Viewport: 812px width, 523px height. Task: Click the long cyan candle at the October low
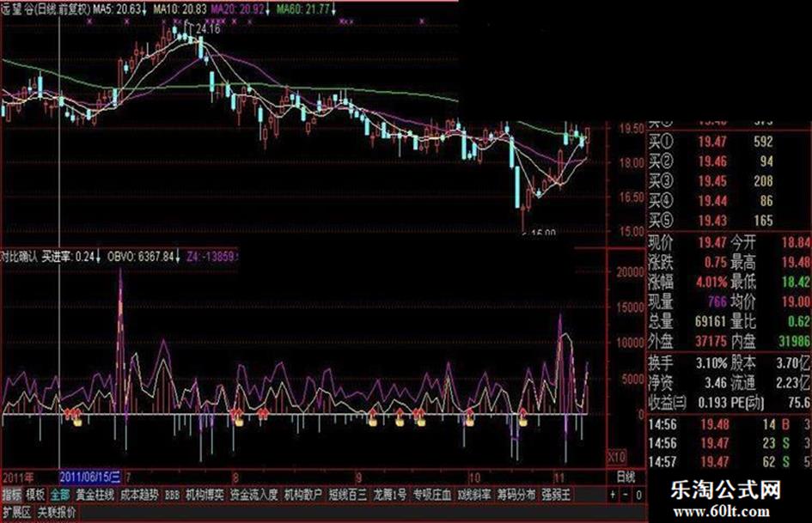pyautogui.click(x=516, y=186)
